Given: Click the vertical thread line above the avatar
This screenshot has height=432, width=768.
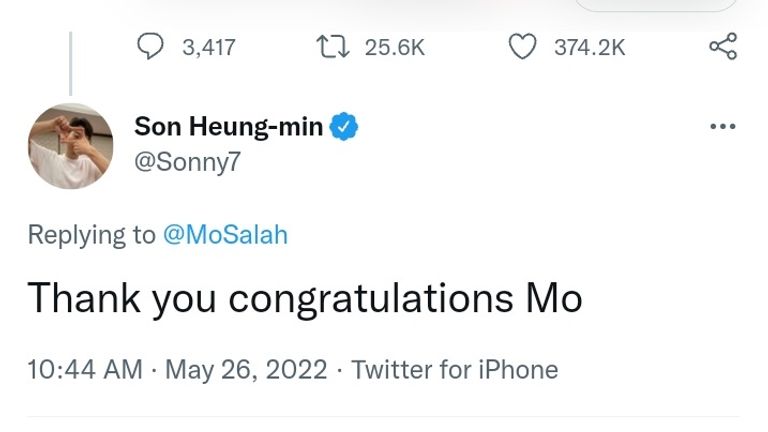Looking at the screenshot, I should pyautogui.click(x=70, y=62).
